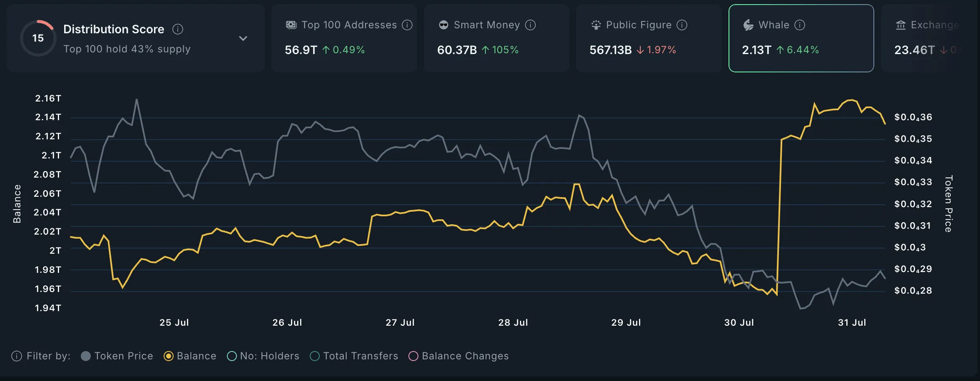Enable the Total Transfers filter
The height and width of the screenshot is (381, 980).
315,356
